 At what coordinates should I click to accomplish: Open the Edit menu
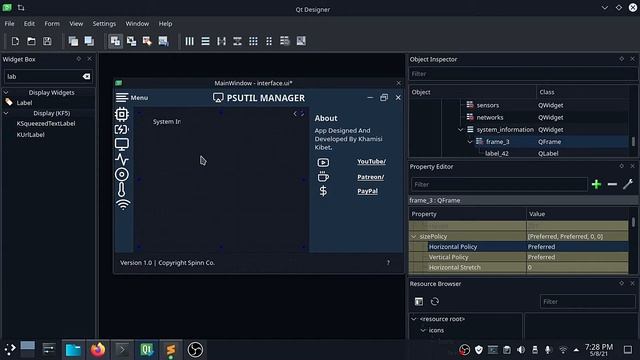click(29, 24)
